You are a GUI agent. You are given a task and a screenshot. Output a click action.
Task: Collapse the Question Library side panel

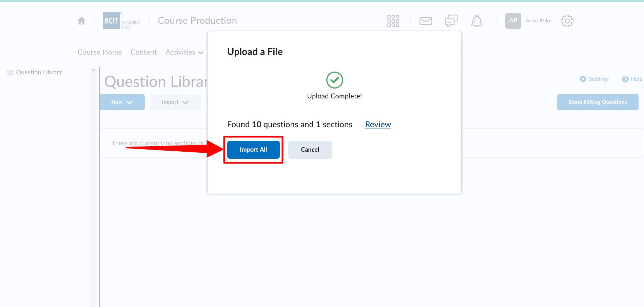[94, 70]
